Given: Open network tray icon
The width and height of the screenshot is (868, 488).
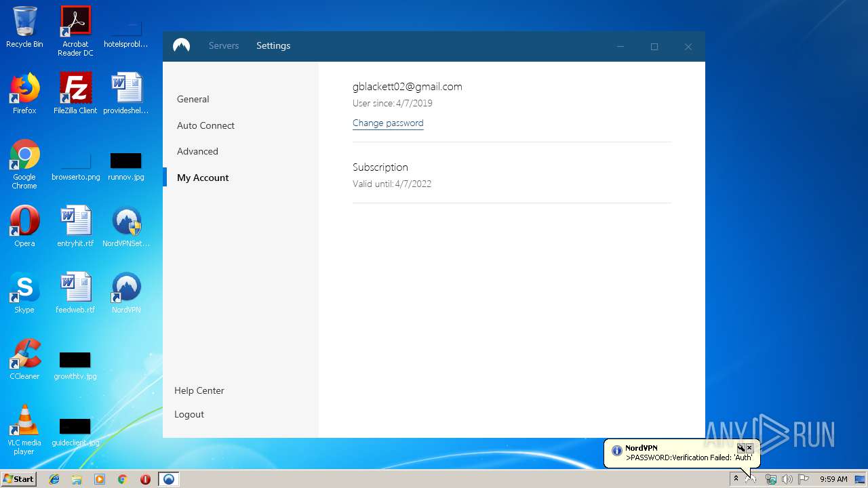Looking at the screenshot, I should click(x=771, y=479).
